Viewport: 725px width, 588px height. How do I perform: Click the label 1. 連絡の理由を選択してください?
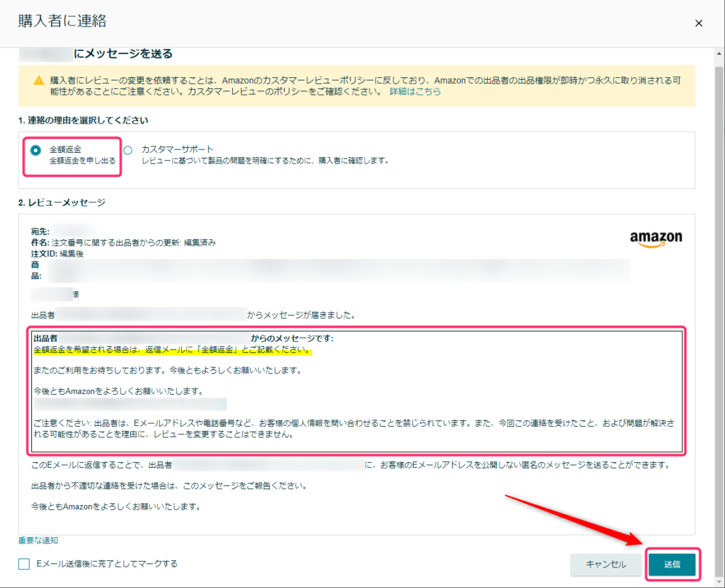click(x=84, y=120)
